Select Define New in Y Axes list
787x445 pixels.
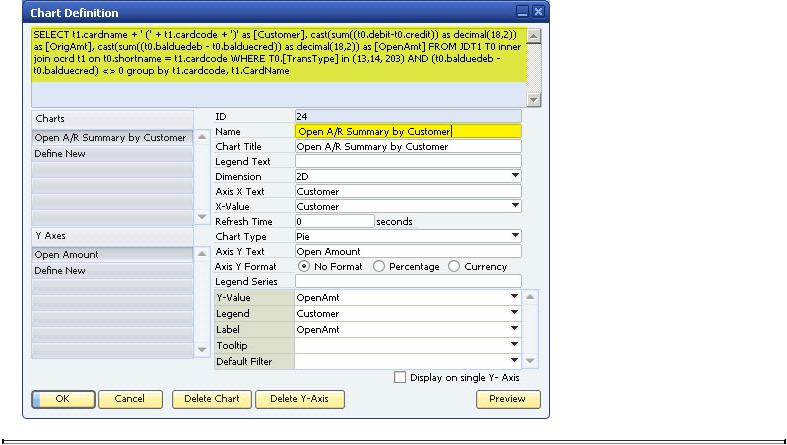(x=112, y=270)
